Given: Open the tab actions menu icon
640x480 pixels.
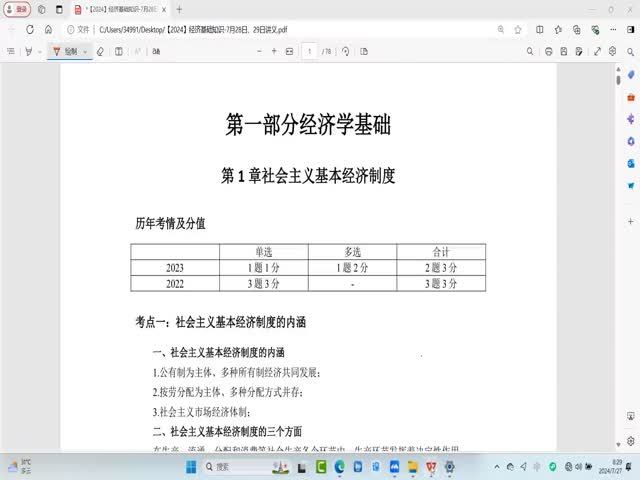Looking at the screenshot, I should coord(60,9).
